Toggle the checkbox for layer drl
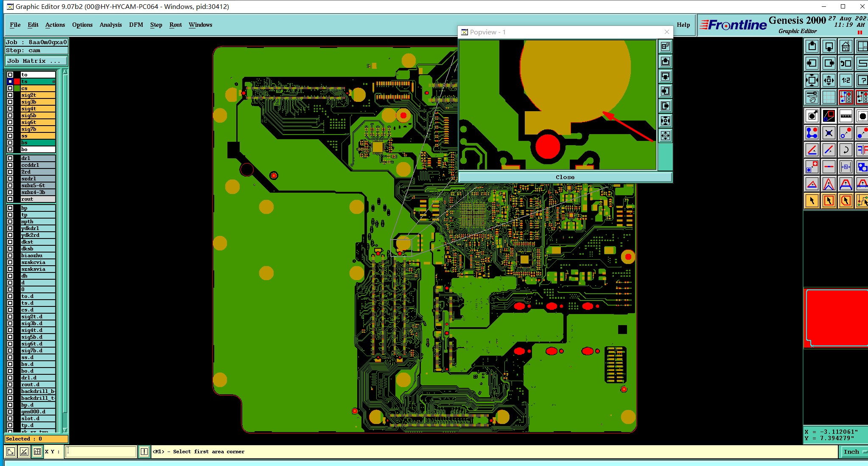This screenshot has width=868, height=466. click(10, 158)
